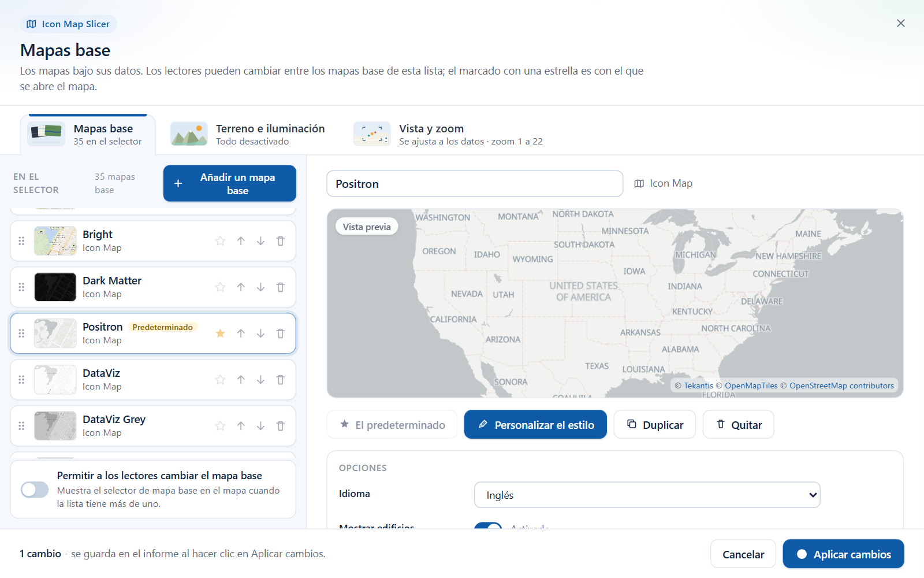The width and height of the screenshot is (924, 578).
Task: Move DataViz Grey up
Action: coord(241,426)
